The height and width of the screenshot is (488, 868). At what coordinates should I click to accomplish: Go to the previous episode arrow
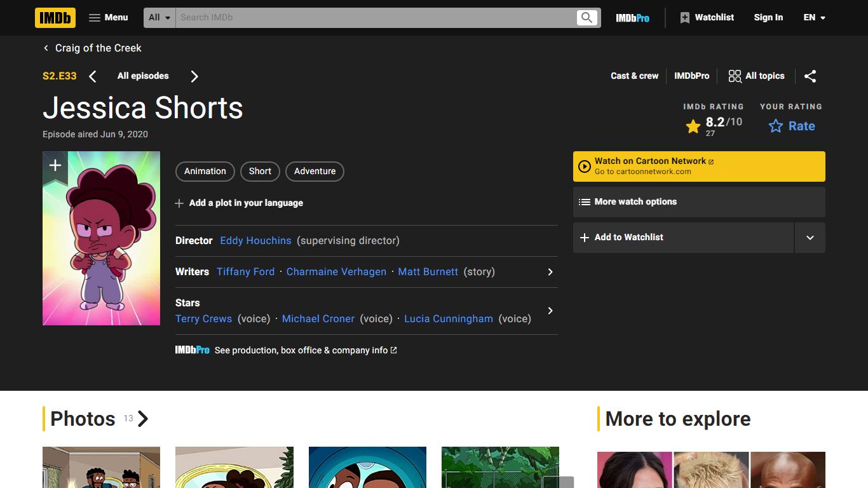pyautogui.click(x=93, y=76)
